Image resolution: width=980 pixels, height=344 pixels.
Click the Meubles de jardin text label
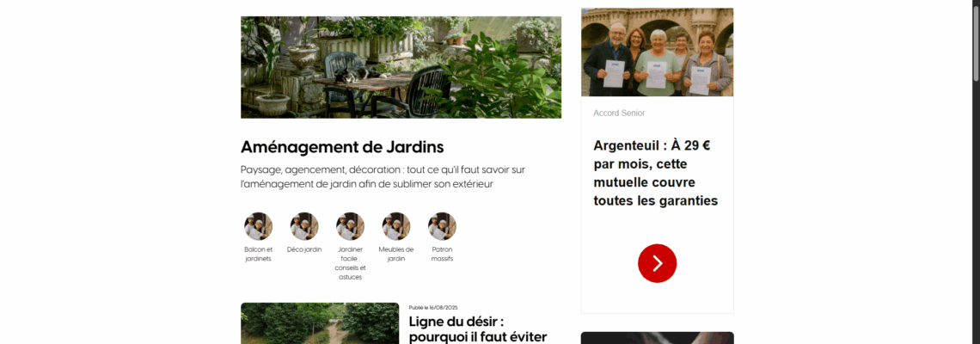[x=396, y=254]
